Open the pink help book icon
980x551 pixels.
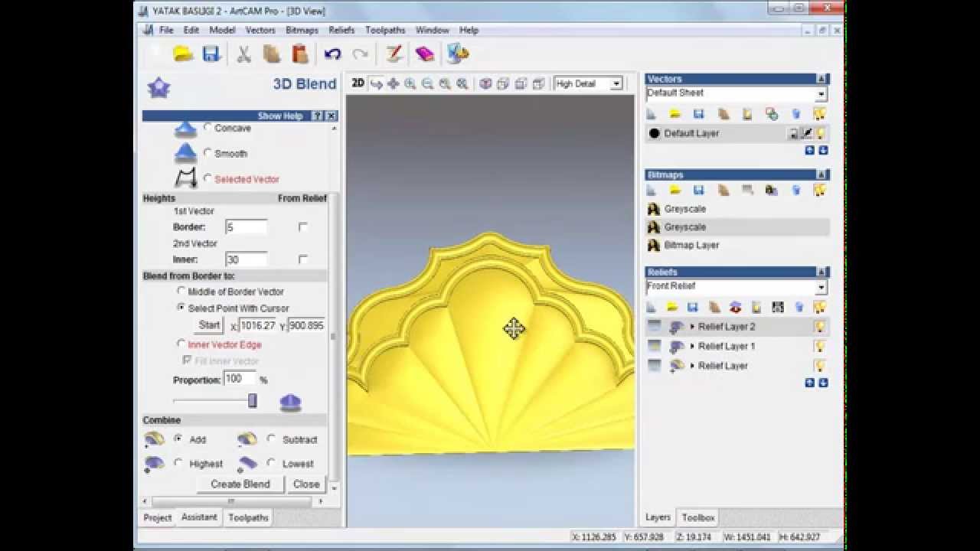(424, 54)
